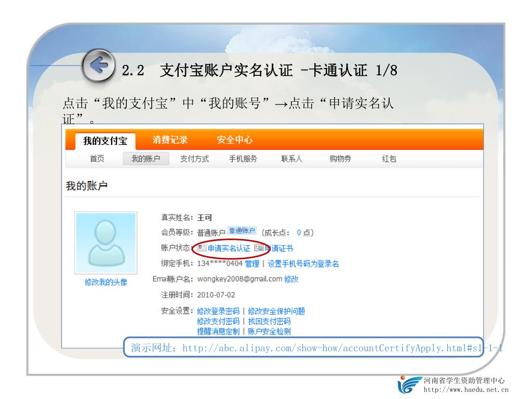Image resolution: width=532 pixels, height=399 pixels.
Task: Open the 我的支付宝 tab
Action: [105, 140]
